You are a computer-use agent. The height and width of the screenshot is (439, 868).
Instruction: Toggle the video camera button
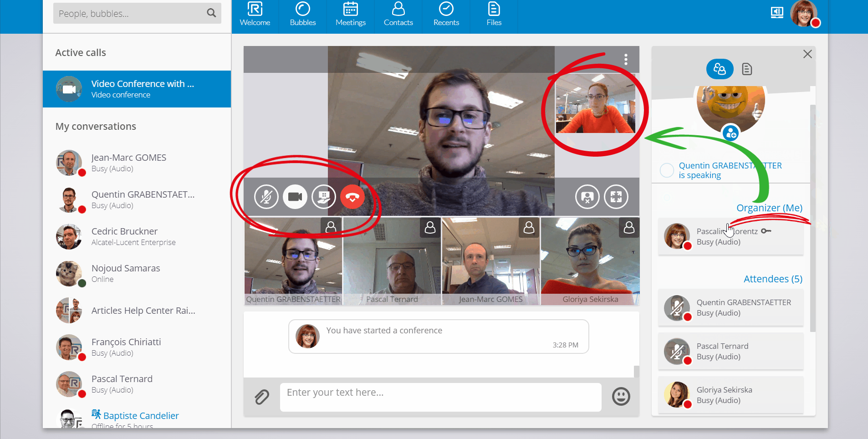[295, 197]
